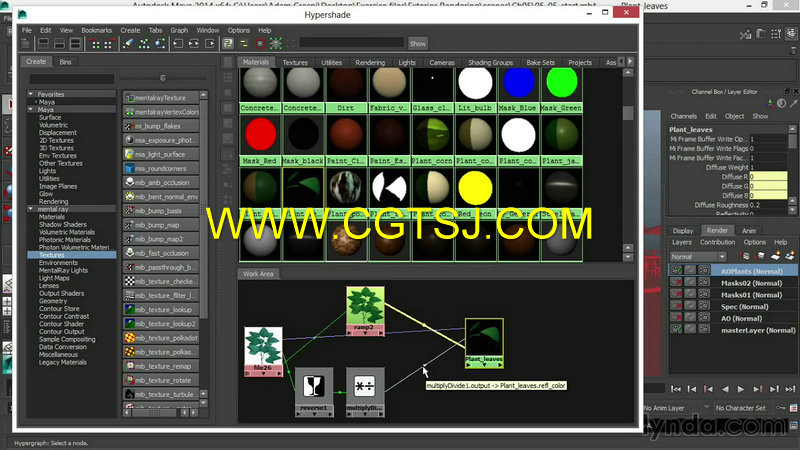Click right arrow to show more Hypershade tabs
Viewport: 800px width, 450px height.
click(x=630, y=62)
